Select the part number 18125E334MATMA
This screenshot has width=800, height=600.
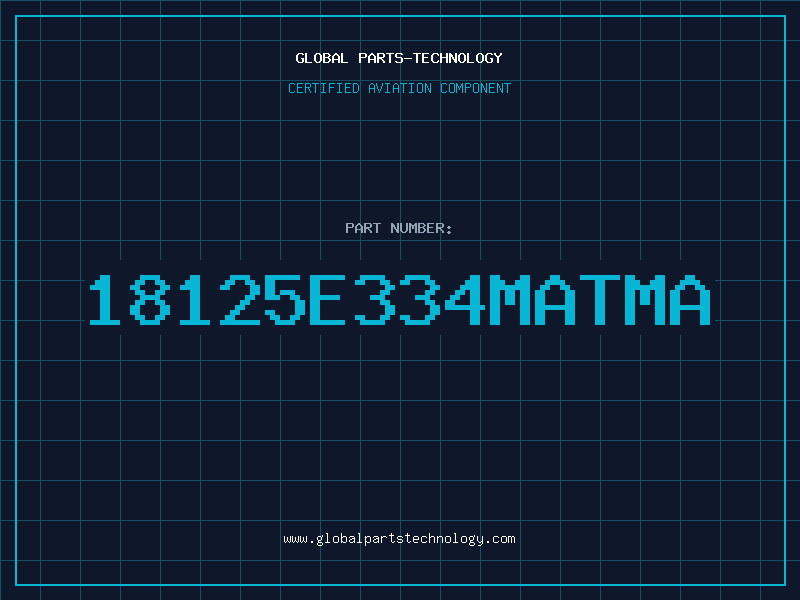[x=400, y=300]
